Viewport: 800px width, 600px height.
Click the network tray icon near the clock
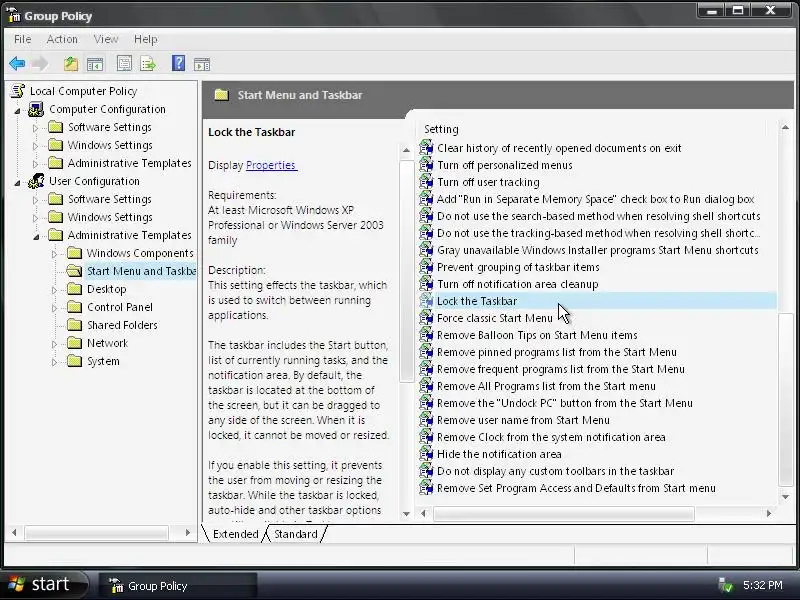[725, 585]
